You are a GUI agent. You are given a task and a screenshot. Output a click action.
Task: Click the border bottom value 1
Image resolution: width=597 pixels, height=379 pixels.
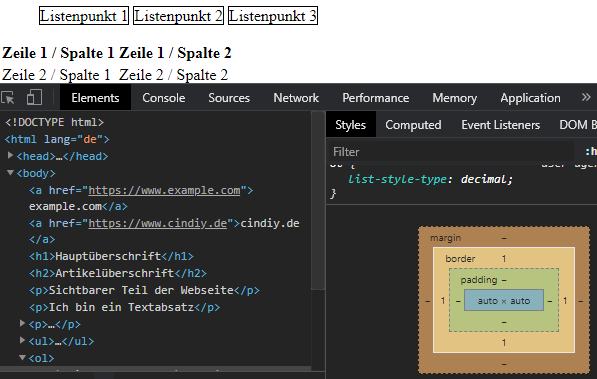(504, 342)
